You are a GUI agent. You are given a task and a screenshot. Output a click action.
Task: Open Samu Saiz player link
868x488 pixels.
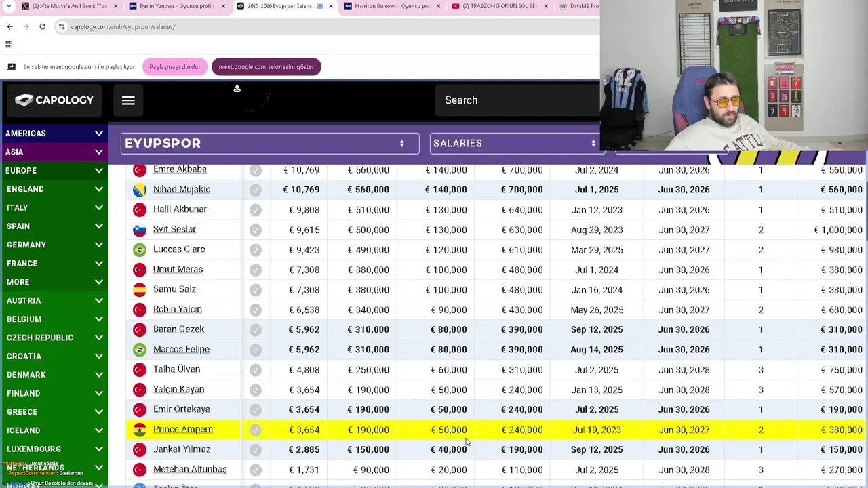pyautogui.click(x=174, y=289)
